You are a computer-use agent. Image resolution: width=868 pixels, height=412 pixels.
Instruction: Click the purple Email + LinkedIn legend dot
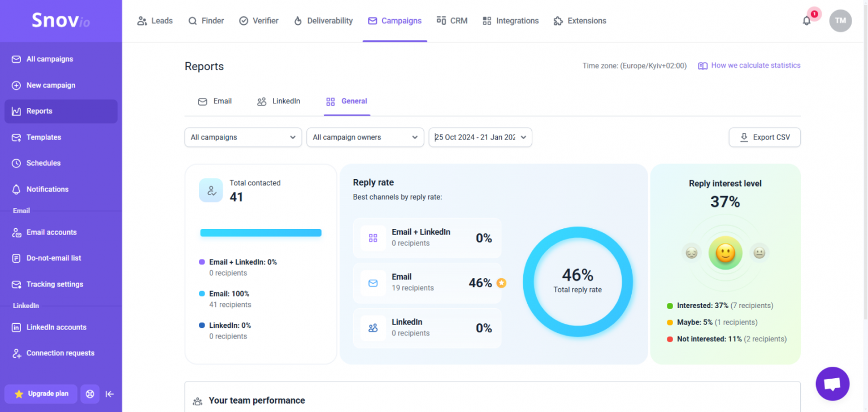pyautogui.click(x=202, y=262)
